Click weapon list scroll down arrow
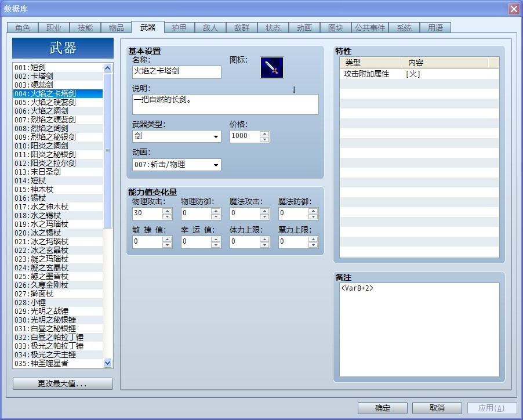The width and height of the screenshot is (523, 420). pos(107,363)
